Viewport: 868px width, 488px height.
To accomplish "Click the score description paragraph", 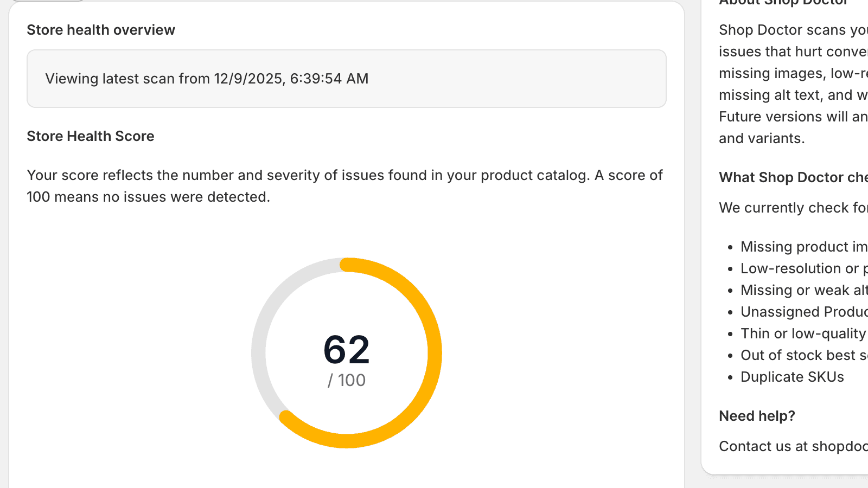I will 344,185.
